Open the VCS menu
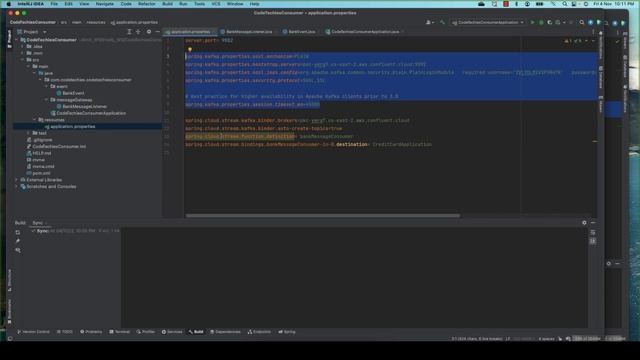The height and width of the screenshot is (360, 640). [216, 4]
